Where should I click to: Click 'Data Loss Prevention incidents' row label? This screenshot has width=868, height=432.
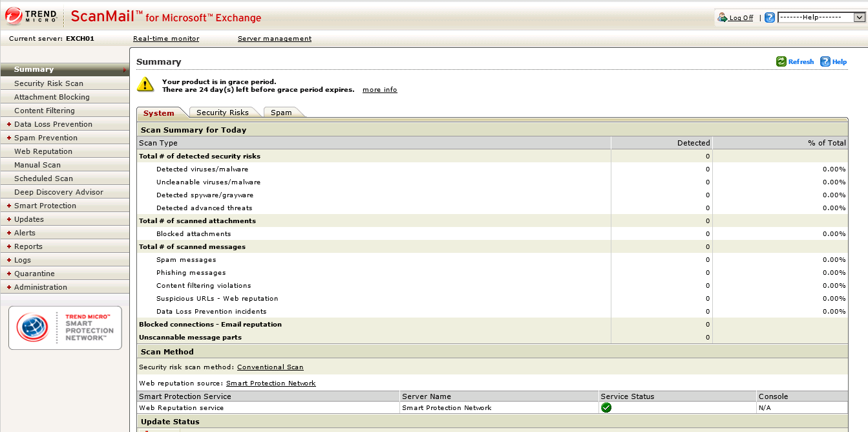[x=211, y=312]
